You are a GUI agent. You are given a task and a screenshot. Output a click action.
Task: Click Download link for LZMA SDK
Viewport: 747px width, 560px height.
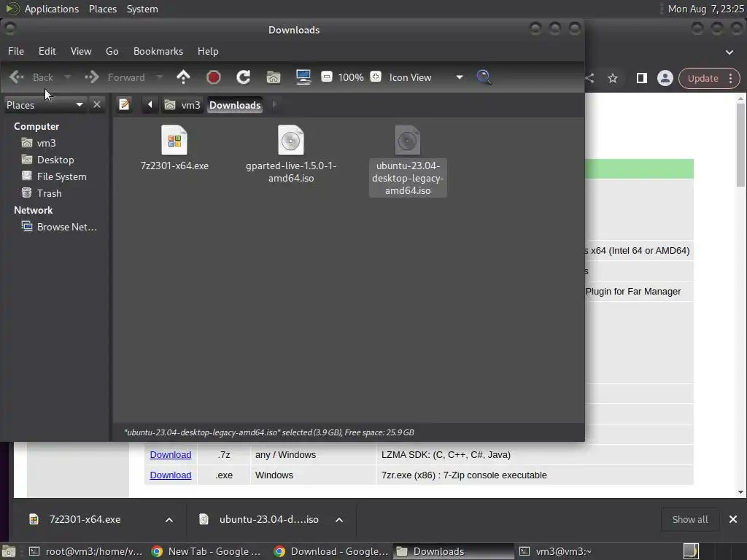click(171, 455)
